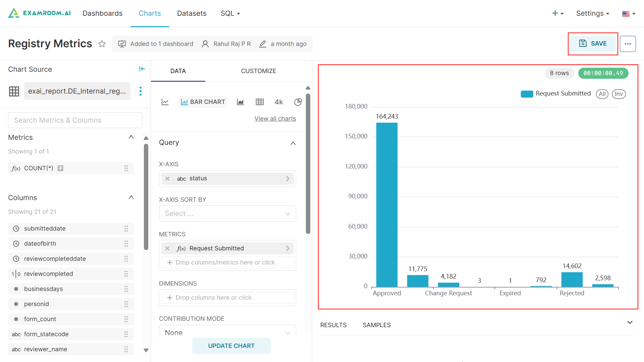Switch to the CUSTOMIZE tab
The height and width of the screenshot is (362, 644).
258,71
